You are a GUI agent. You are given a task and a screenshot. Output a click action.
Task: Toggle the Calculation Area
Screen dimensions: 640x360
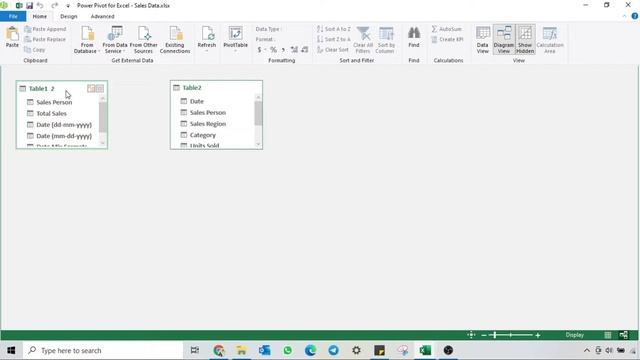pyautogui.click(x=550, y=39)
